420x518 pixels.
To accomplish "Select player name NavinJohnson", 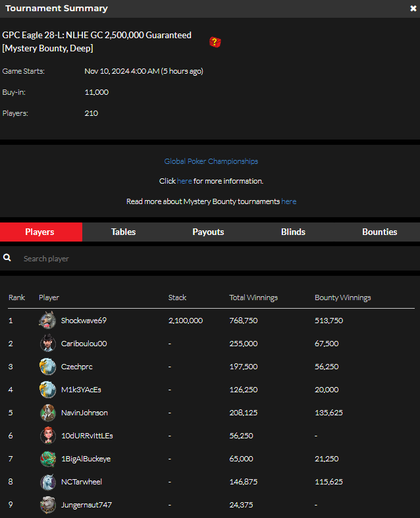I will (x=84, y=413).
